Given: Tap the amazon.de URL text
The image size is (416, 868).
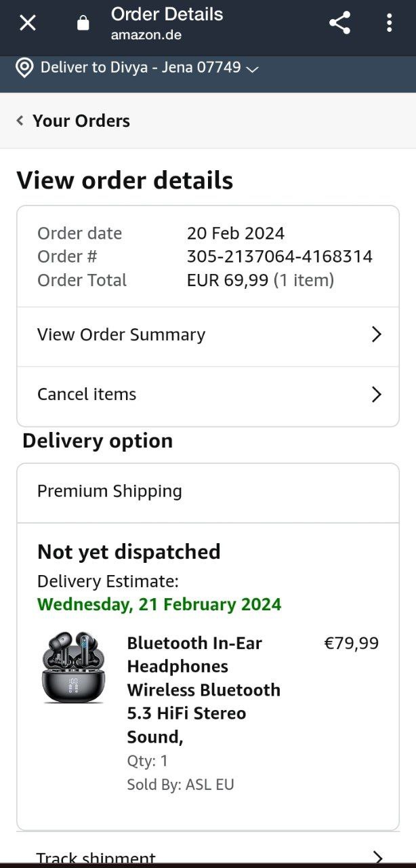Looking at the screenshot, I should coord(146,35).
